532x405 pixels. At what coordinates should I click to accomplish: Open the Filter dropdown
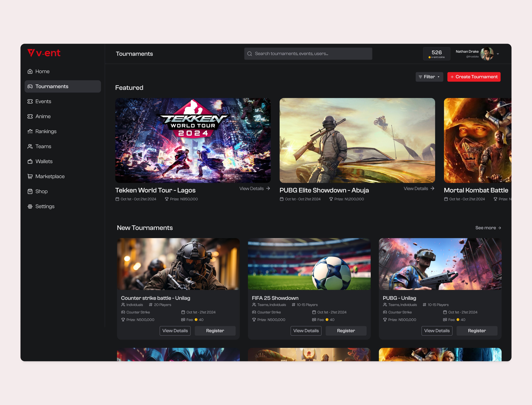[429, 77]
